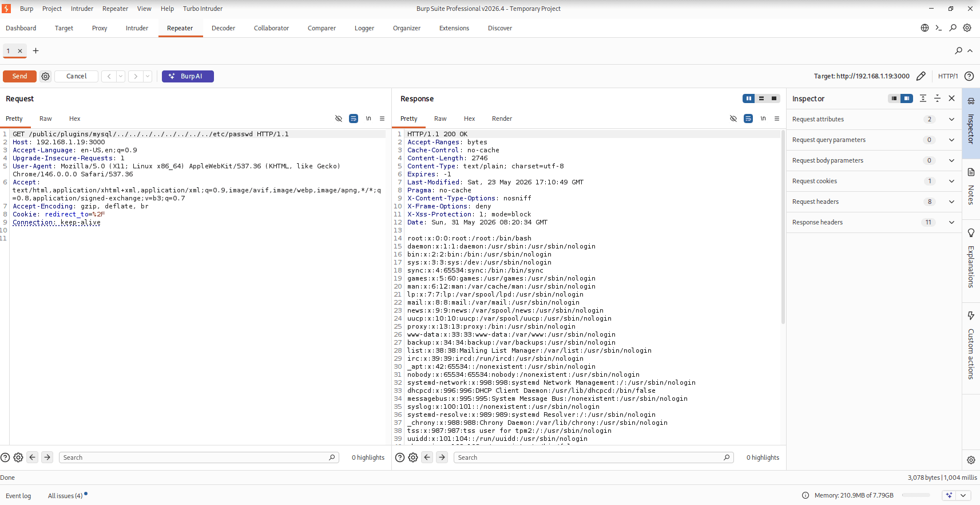
Task: Edit target with pencil icon
Action: pyautogui.click(x=921, y=76)
